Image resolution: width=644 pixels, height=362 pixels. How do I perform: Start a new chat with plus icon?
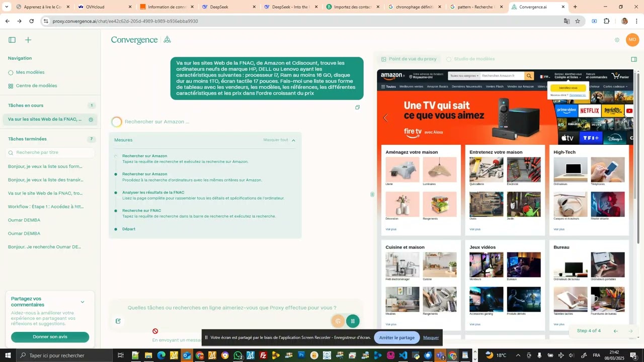tap(28, 40)
